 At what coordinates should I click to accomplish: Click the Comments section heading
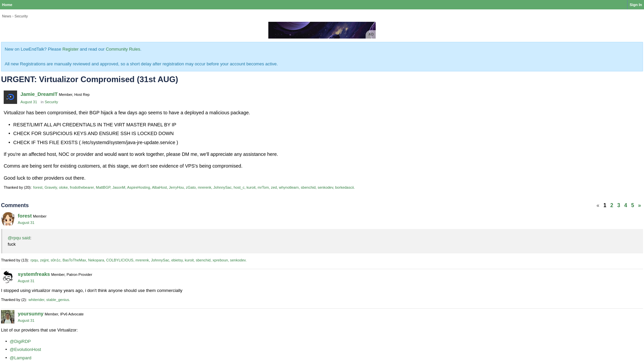point(15,205)
